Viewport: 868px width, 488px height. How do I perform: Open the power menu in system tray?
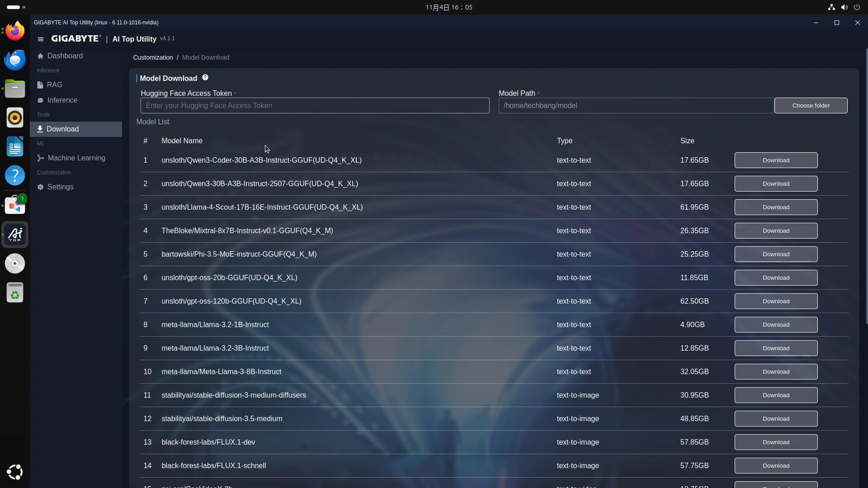[857, 7]
